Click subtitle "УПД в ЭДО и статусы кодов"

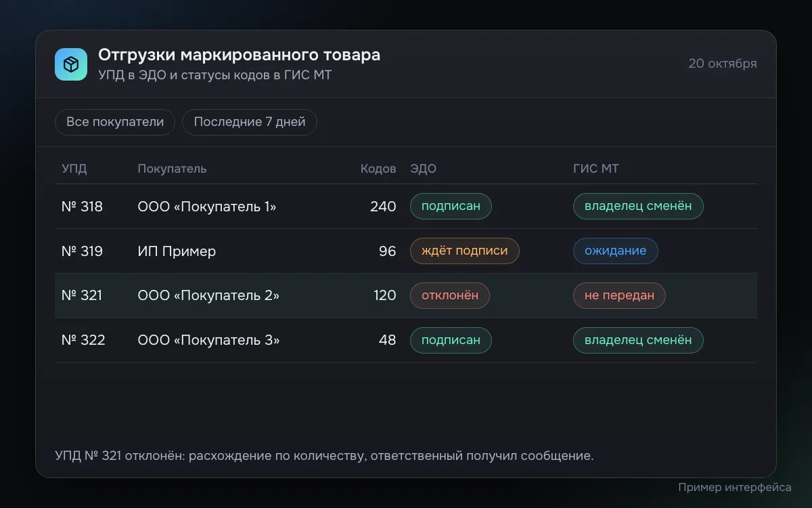(185, 75)
